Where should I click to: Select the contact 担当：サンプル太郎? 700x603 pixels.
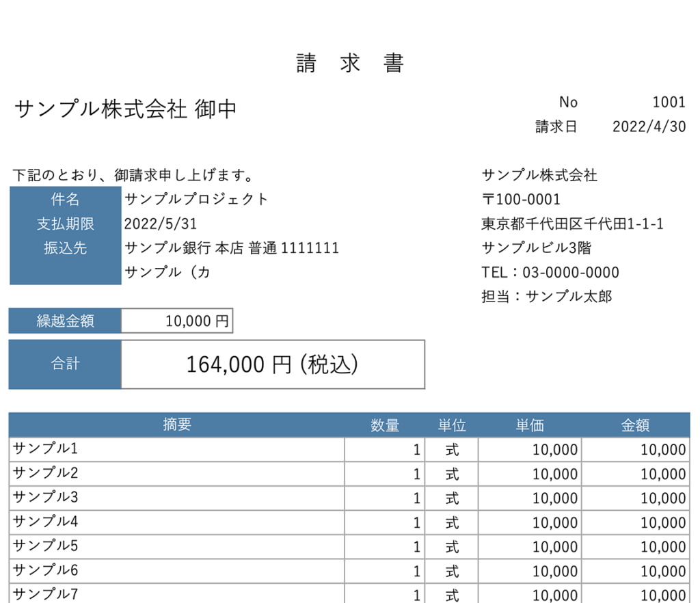point(546,296)
